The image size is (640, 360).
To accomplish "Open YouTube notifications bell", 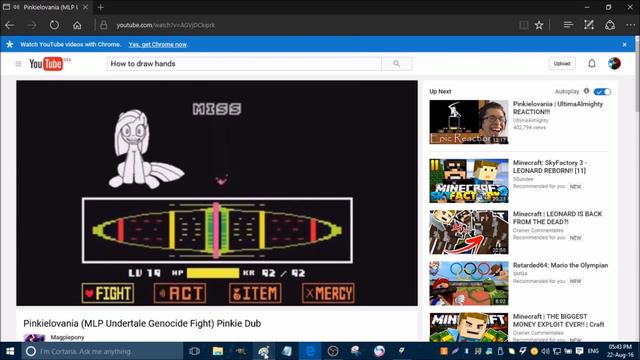I will coord(592,64).
